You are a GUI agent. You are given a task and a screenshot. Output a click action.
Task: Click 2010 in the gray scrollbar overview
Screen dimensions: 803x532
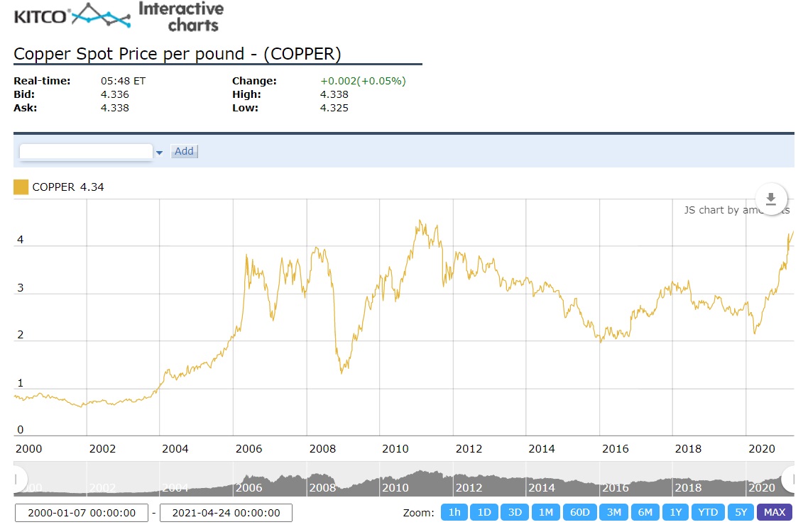click(x=395, y=487)
